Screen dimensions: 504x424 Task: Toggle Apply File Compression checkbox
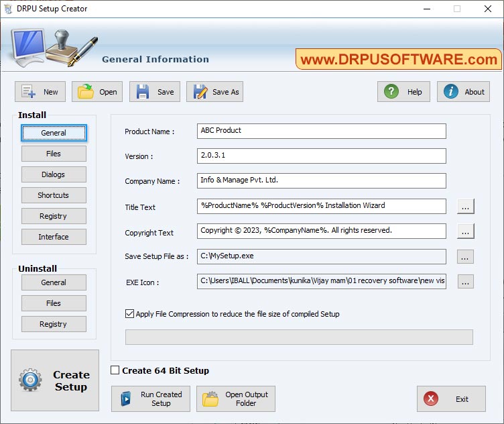click(129, 314)
